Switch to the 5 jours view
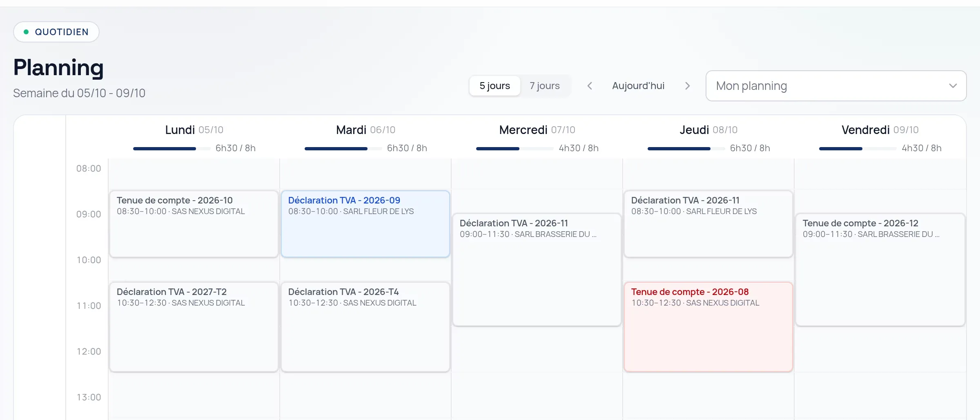This screenshot has width=980, height=420. [494, 86]
